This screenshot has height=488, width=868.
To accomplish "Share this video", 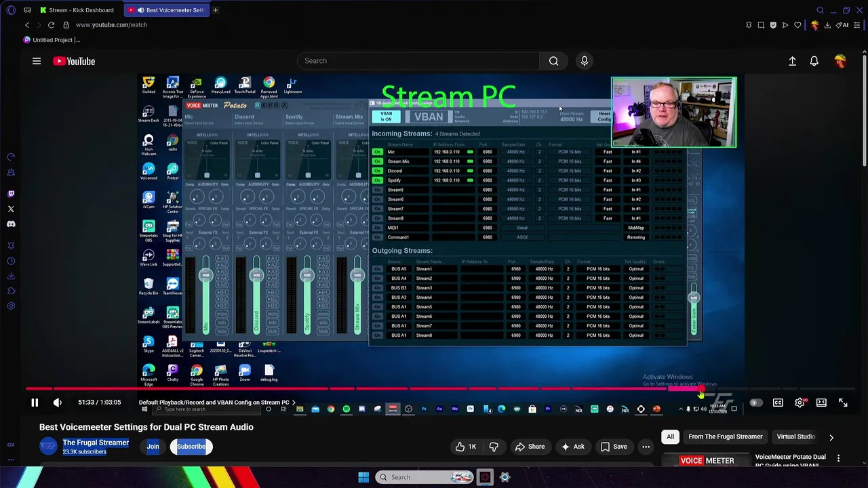I will (x=530, y=447).
